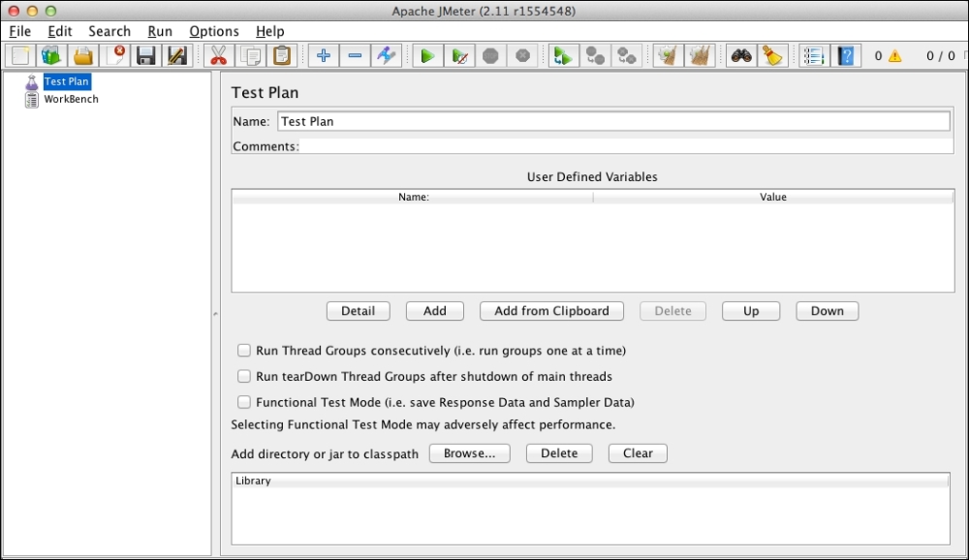
Task: Save the test plan with floppy icon
Action: coord(146,55)
